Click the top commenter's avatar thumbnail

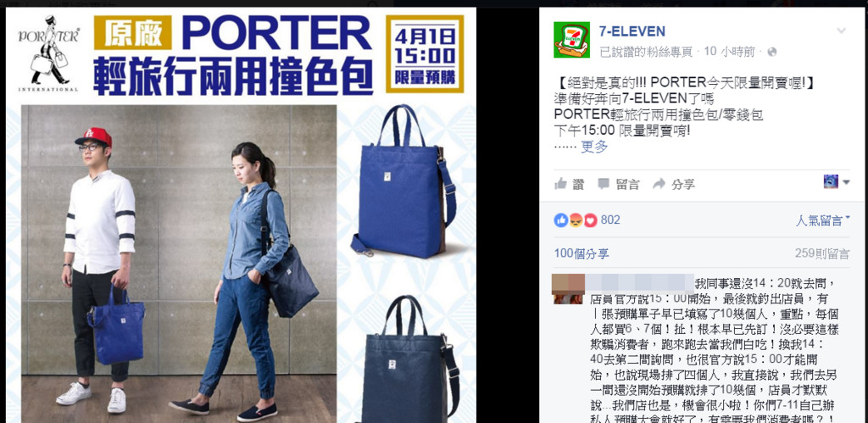point(569,289)
